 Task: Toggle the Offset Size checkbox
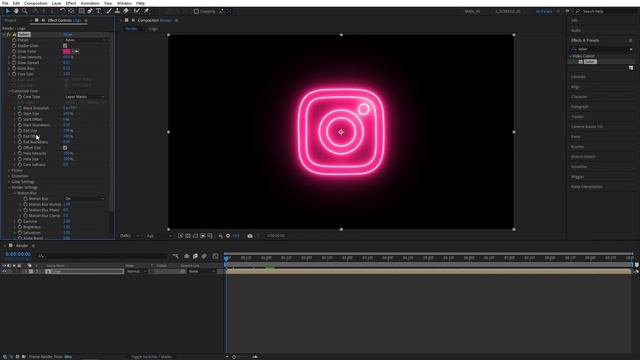click(x=65, y=148)
